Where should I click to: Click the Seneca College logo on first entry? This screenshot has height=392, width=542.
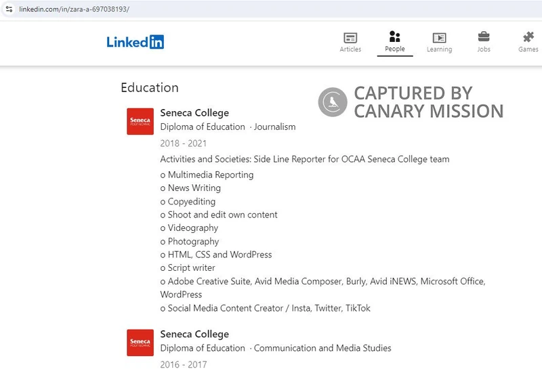tap(139, 122)
